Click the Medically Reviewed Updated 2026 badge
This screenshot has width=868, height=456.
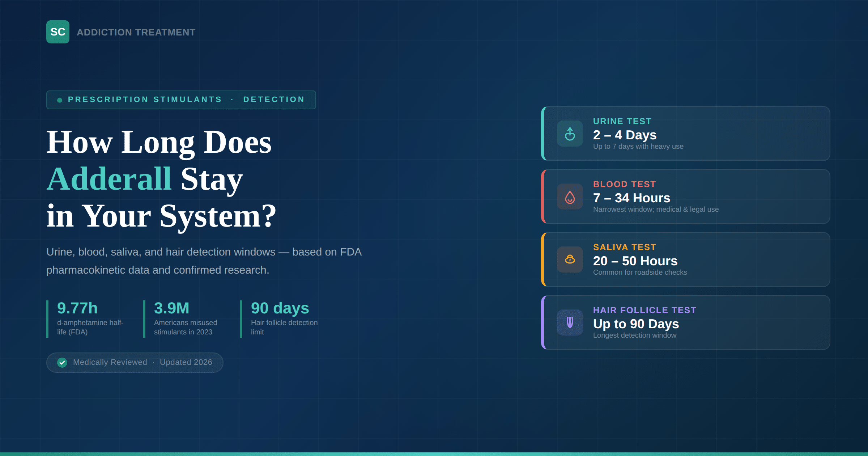click(135, 362)
